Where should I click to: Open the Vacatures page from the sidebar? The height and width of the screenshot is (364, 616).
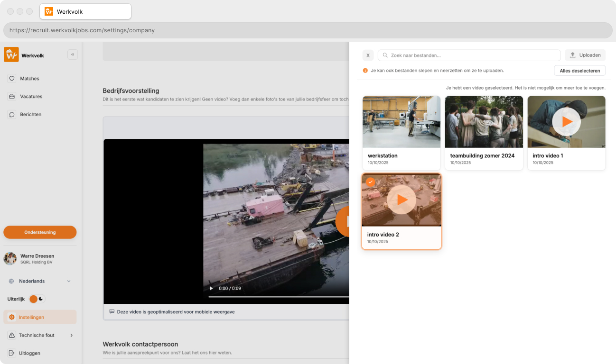[11, 96]
